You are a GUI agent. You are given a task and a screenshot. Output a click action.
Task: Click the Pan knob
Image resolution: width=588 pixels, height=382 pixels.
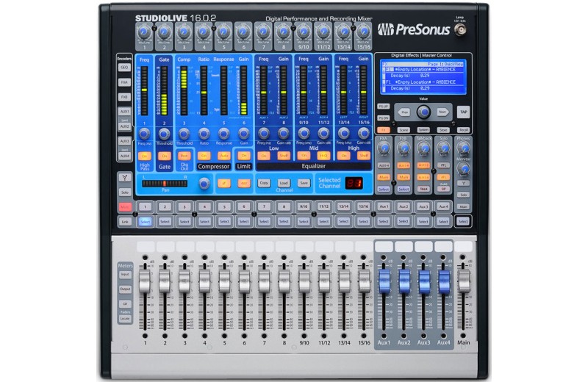click(204, 184)
